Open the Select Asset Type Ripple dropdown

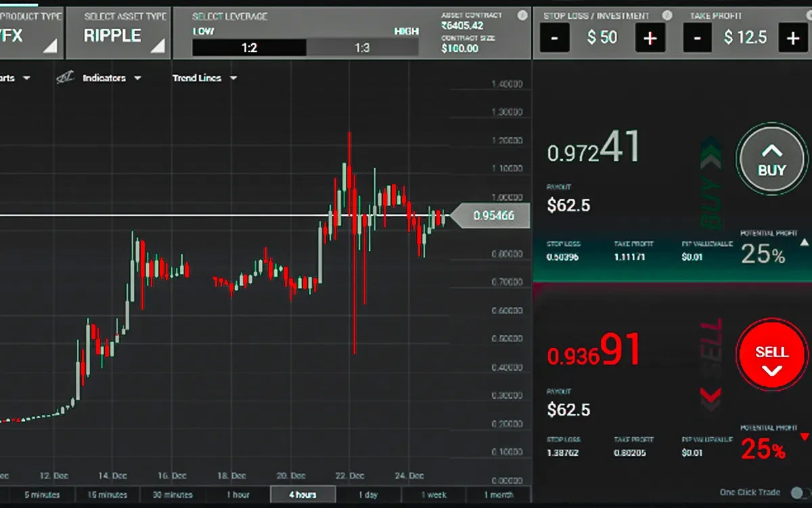click(x=125, y=35)
